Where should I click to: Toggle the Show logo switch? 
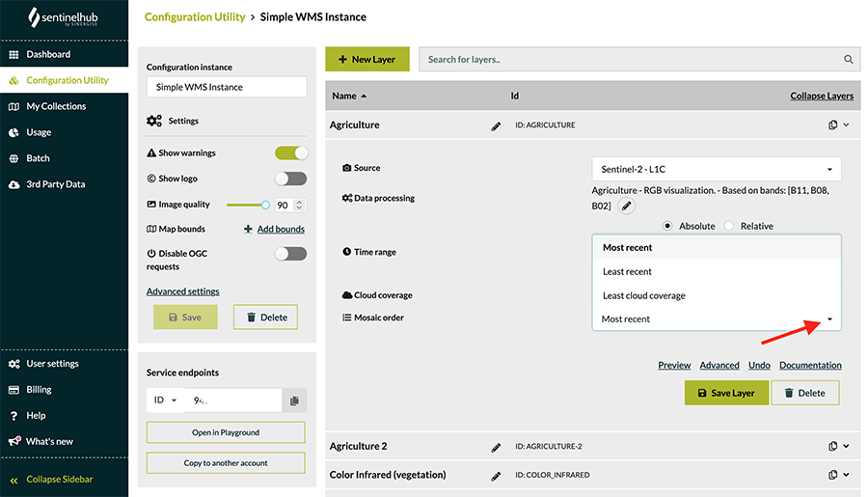[x=291, y=179]
